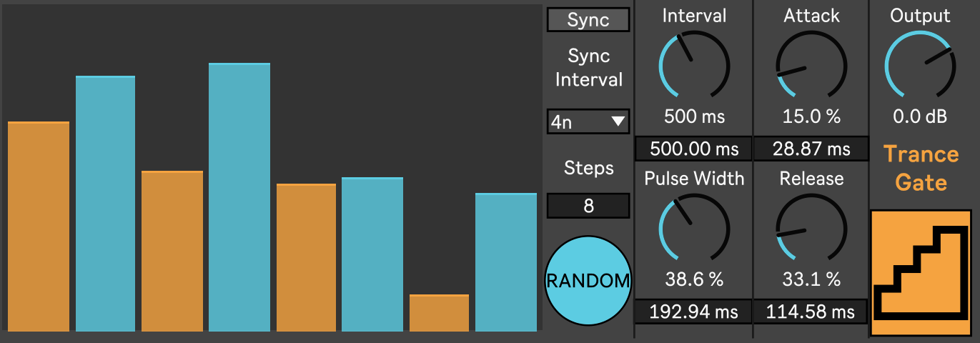This screenshot has width=980, height=343.
Task: Click the first orange step bar
Action: 39,227
